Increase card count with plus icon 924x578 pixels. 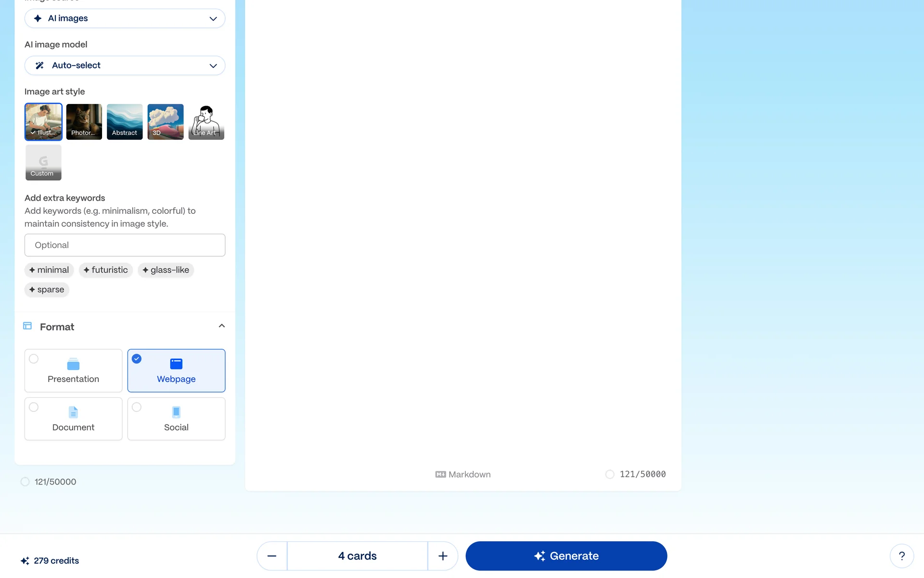pos(443,556)
